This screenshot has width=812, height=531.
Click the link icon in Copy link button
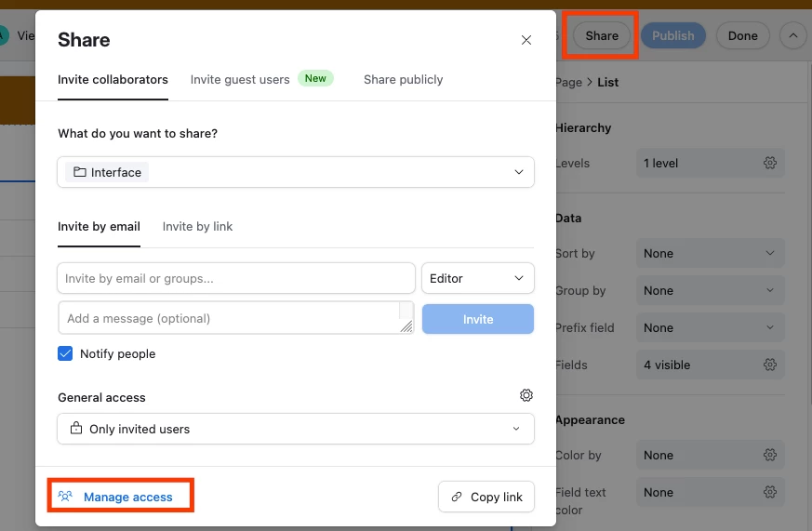457,497
